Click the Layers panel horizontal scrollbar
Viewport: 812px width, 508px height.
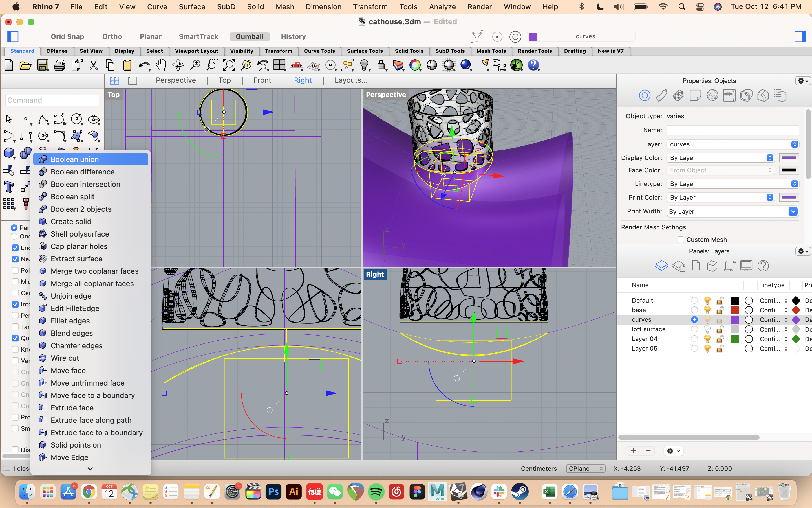tap(689, 437)
